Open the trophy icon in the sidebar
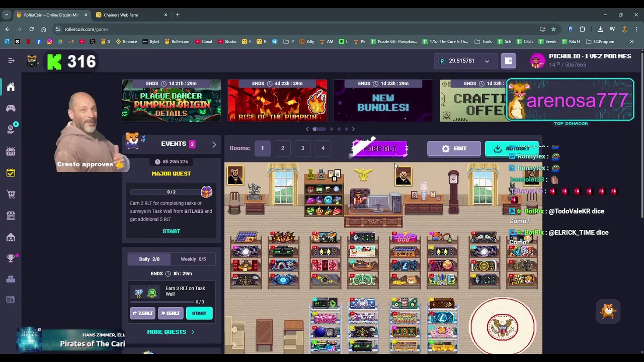The width and height of the screenshot is (644, 362). (x=11, y=258)
